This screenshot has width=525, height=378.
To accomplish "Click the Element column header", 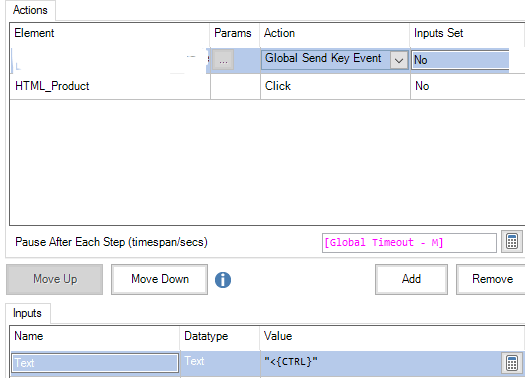I will pos(109,33).
